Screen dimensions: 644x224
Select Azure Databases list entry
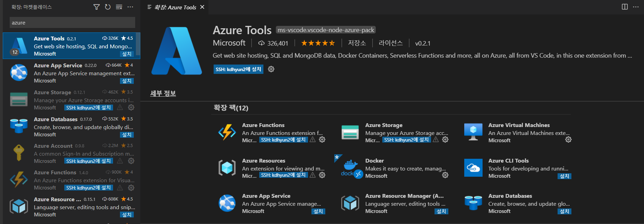[x=72, y=127]
